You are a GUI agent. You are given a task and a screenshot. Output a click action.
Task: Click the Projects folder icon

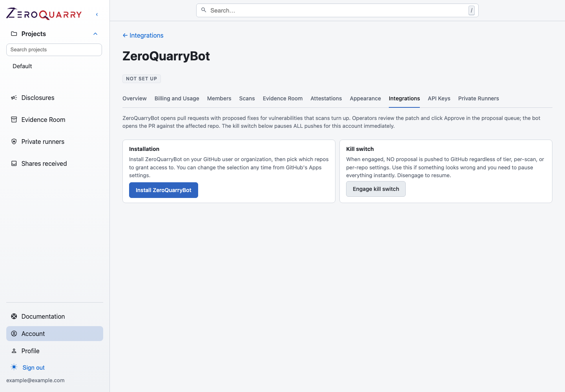(14, 34)
